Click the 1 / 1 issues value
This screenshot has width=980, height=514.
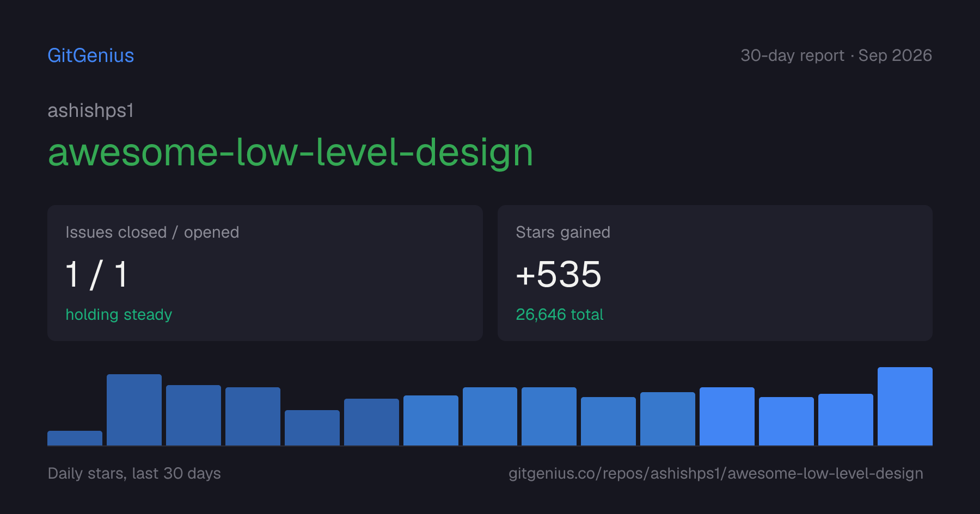click(x=96, y=274)
